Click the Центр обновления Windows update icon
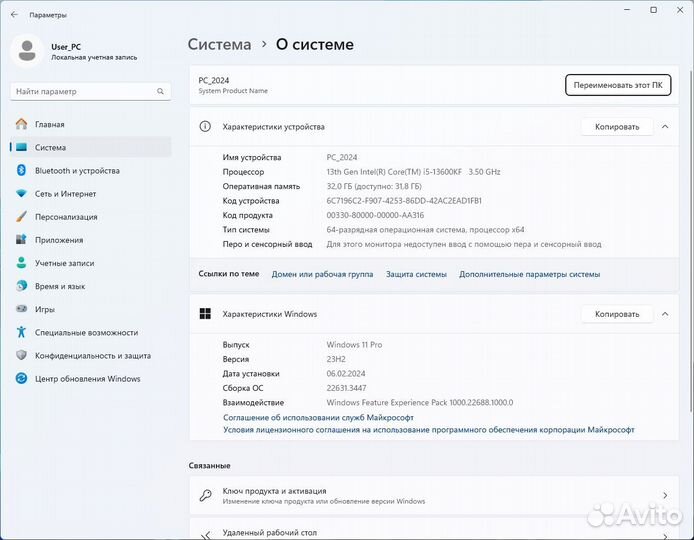This screenshot has height=540, width=694. tap(21, 378)
